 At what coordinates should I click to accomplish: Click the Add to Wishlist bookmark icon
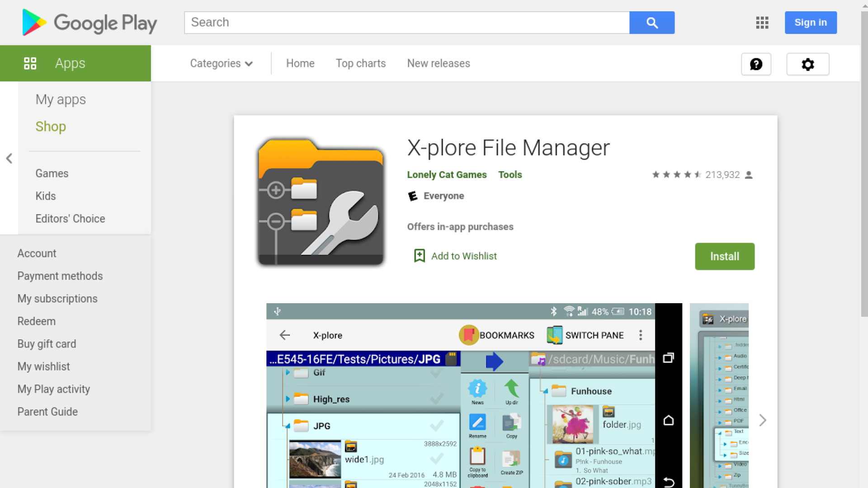[420, 256]
